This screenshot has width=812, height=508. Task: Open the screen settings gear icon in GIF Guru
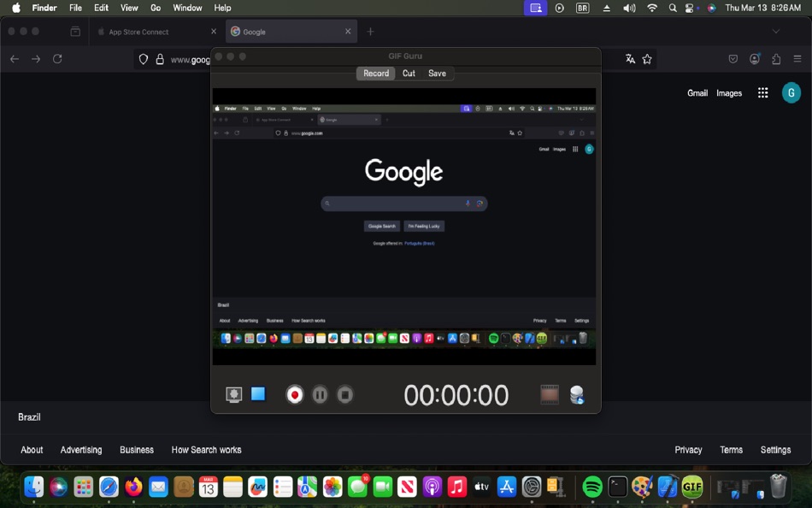pyautogui.click(x=234, y=394)
